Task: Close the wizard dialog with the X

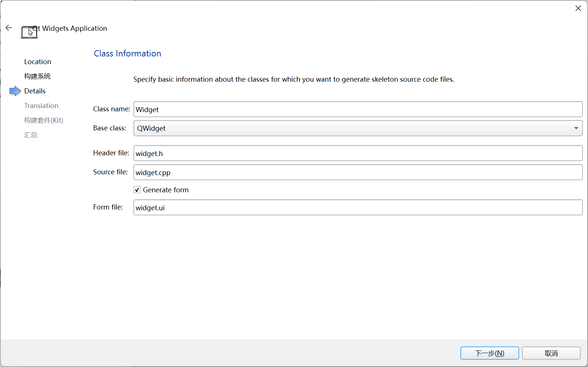Action: (578, 8)
